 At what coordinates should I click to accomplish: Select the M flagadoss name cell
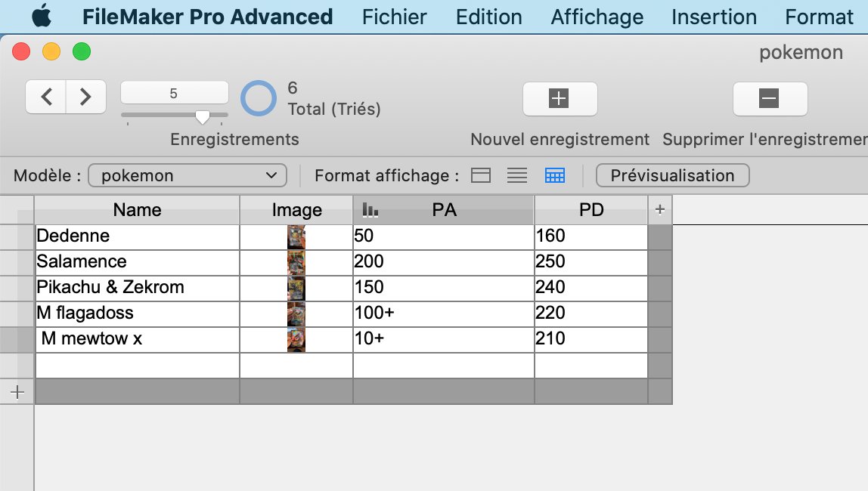click(138, 314)
